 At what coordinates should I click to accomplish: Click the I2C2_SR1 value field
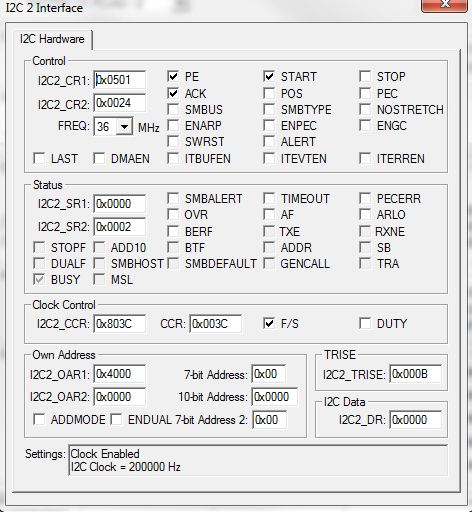click(120, 204)
